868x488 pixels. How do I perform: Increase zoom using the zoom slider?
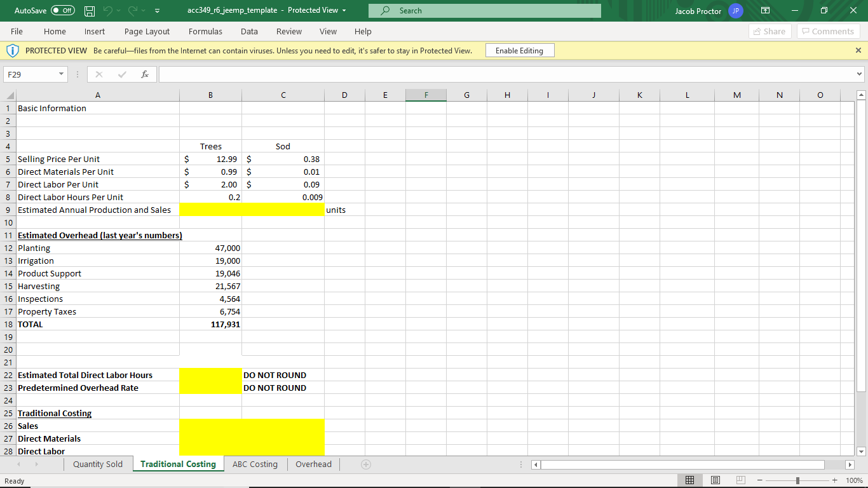pos(834,480)
